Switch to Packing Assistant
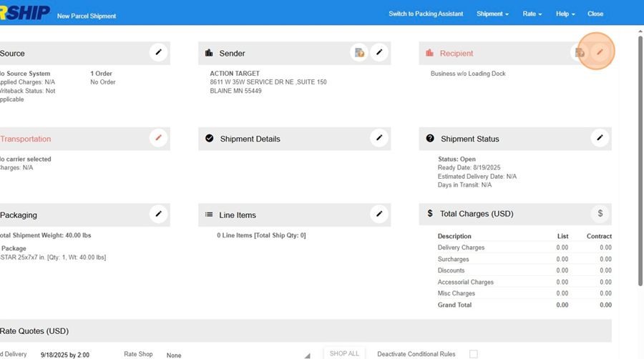 tap(426, 14)
